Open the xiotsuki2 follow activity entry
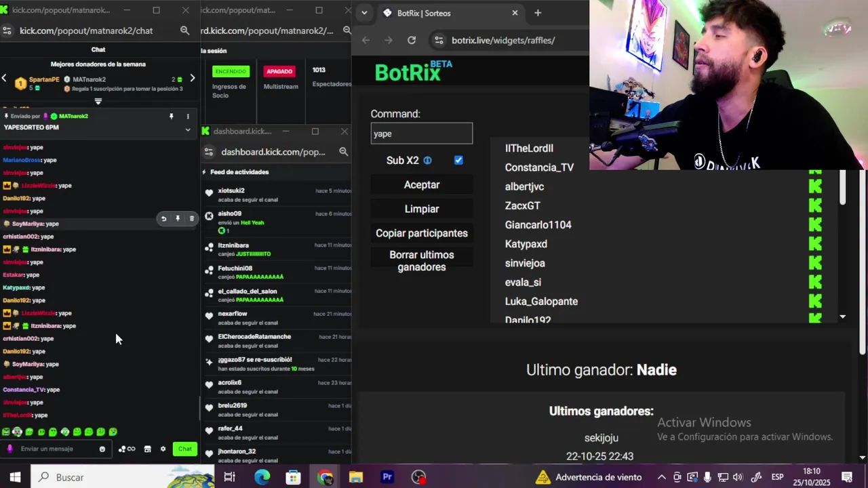The height and width of the screenshot is (488, 868). [277, 195]
